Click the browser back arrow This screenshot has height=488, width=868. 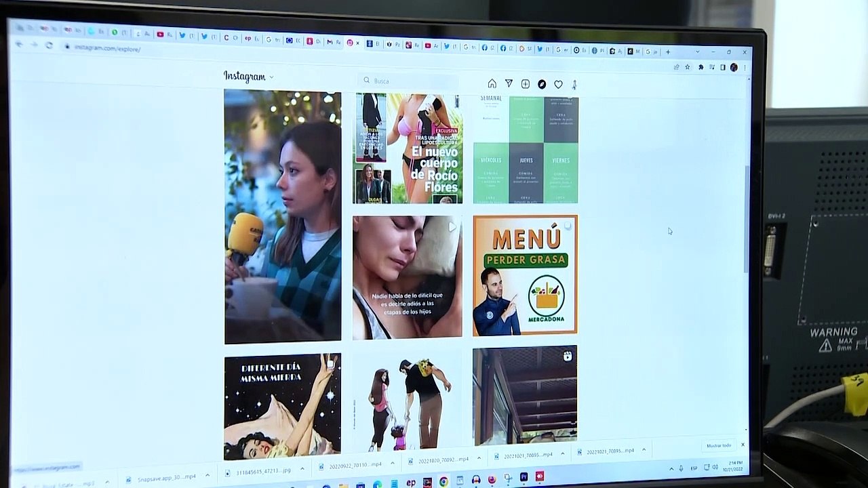point(19,45)
